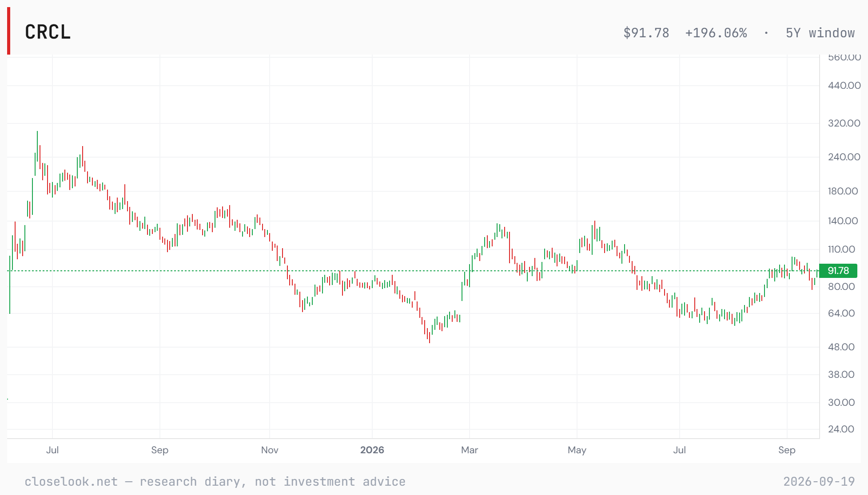Click the 2026-09-19 date in footer
This screenshot has height=495, width=868.
coord(819,482)
